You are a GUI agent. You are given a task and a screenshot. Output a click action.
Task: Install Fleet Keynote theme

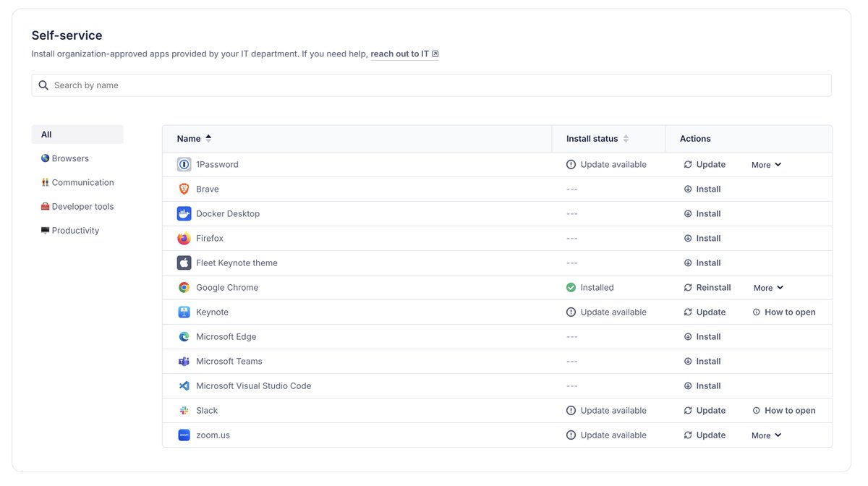[702, 263]
